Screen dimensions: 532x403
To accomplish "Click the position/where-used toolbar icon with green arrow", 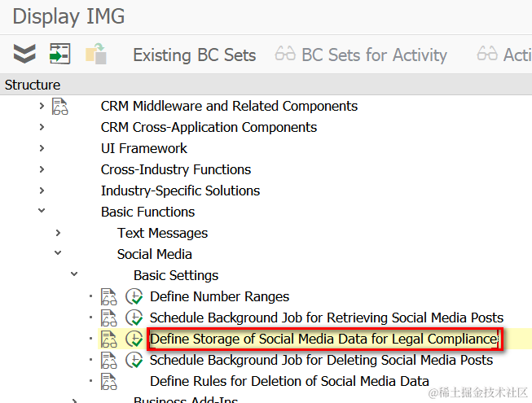I will coord(59,54).
